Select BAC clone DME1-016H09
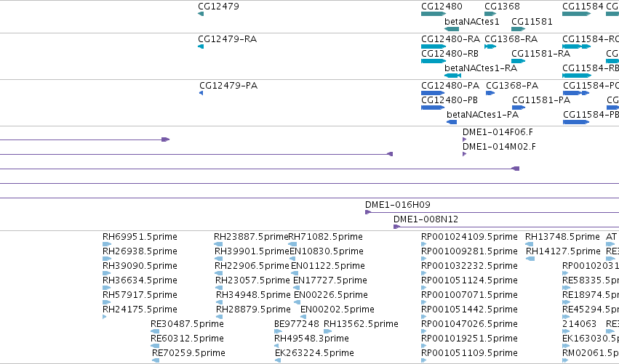Screen dimensions: 619x364 (398, 205)
